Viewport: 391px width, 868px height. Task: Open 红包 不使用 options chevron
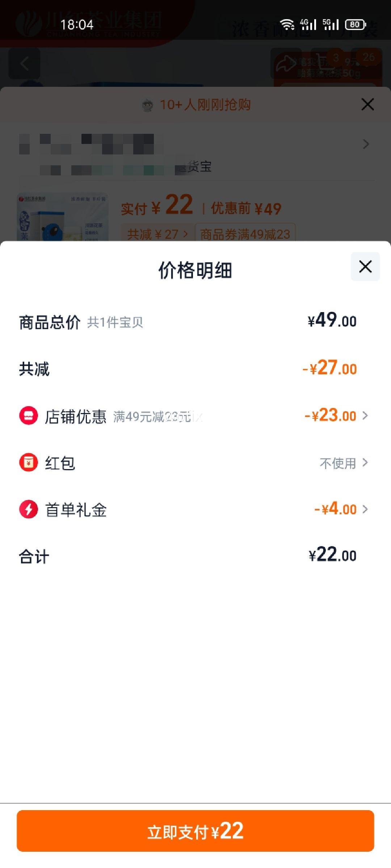click(365, 463)
